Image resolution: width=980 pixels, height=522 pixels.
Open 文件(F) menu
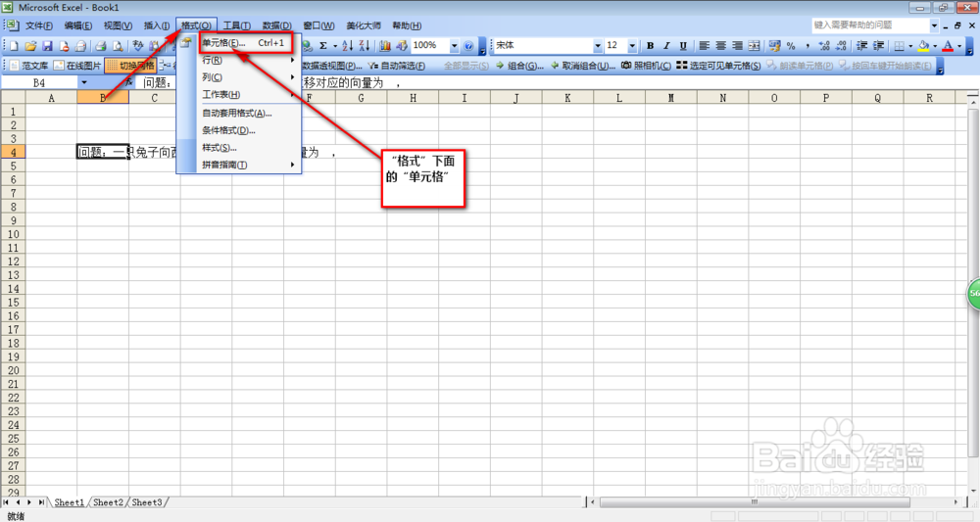point(39,25)
